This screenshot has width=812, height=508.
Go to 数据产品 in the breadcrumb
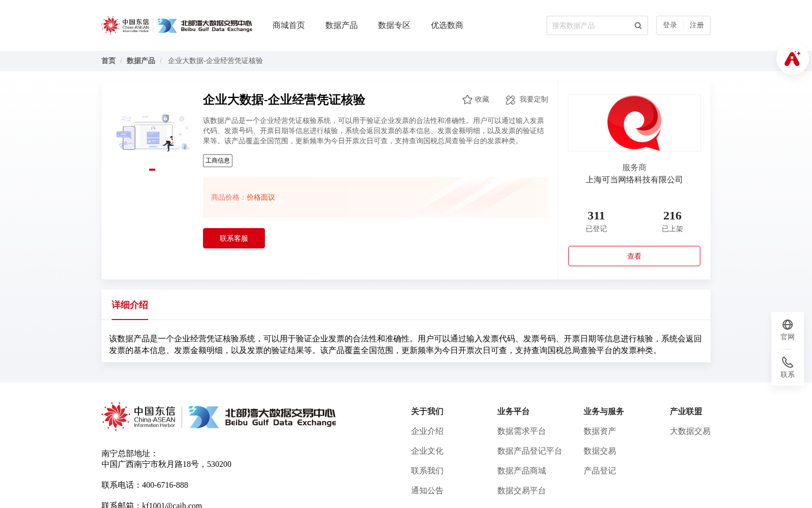[x=141, y=61]
